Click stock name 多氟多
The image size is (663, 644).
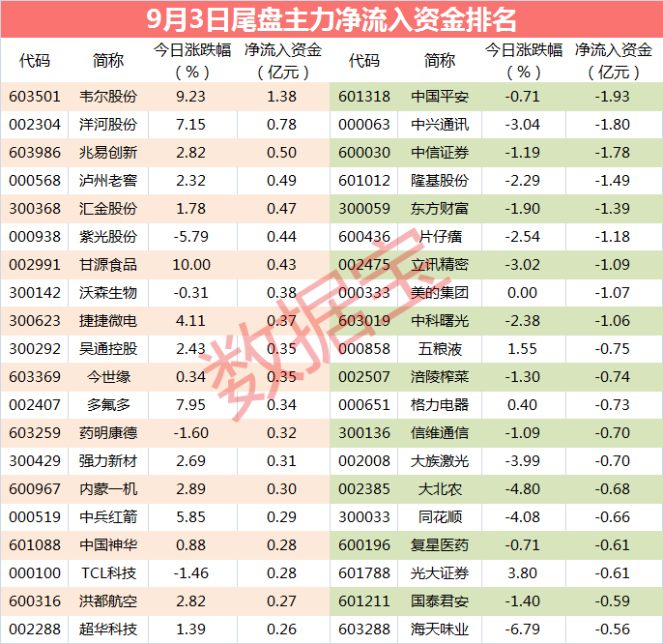click(108, 405)
